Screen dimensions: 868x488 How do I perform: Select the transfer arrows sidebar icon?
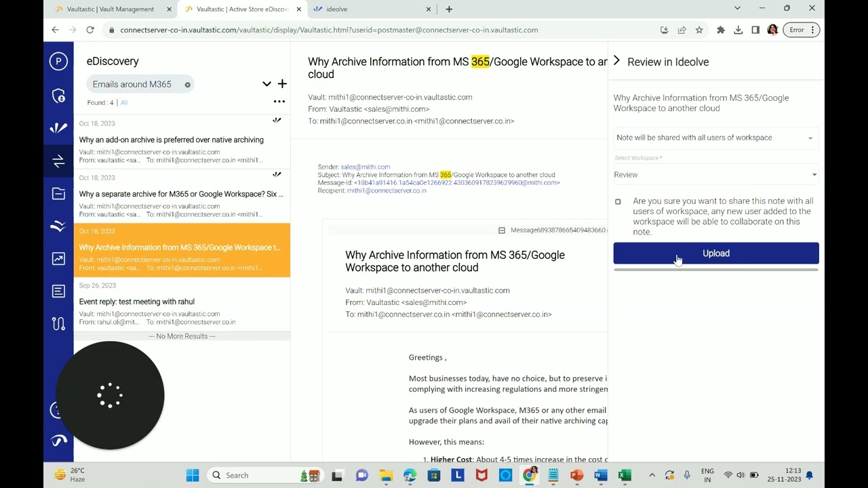pyautogui.click(x=58, y=161)
